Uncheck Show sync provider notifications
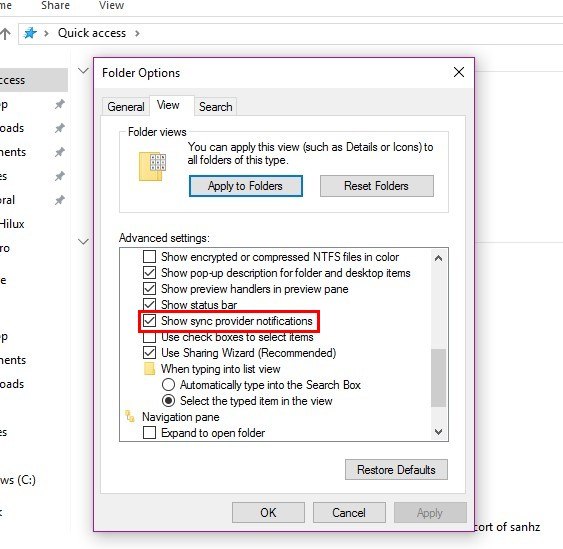The height and width of the screenshot is (549, 563). point(149,321)
